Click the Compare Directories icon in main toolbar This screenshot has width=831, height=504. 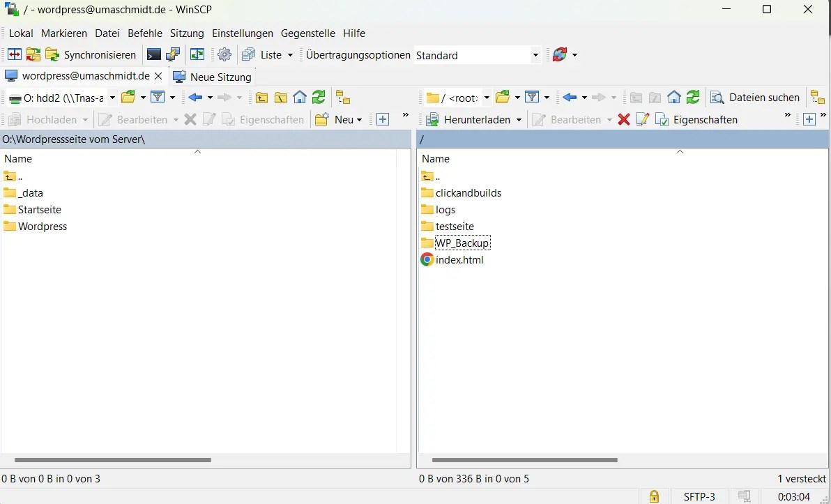15,54
